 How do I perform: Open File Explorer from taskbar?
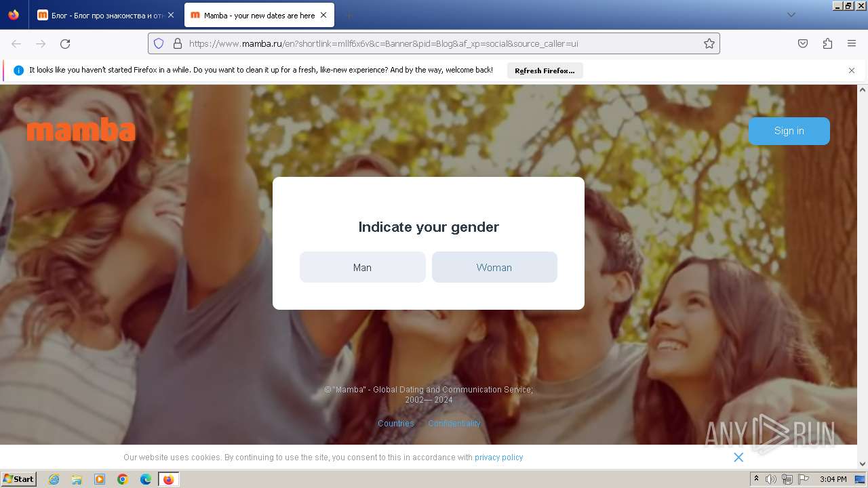(77, 479)
